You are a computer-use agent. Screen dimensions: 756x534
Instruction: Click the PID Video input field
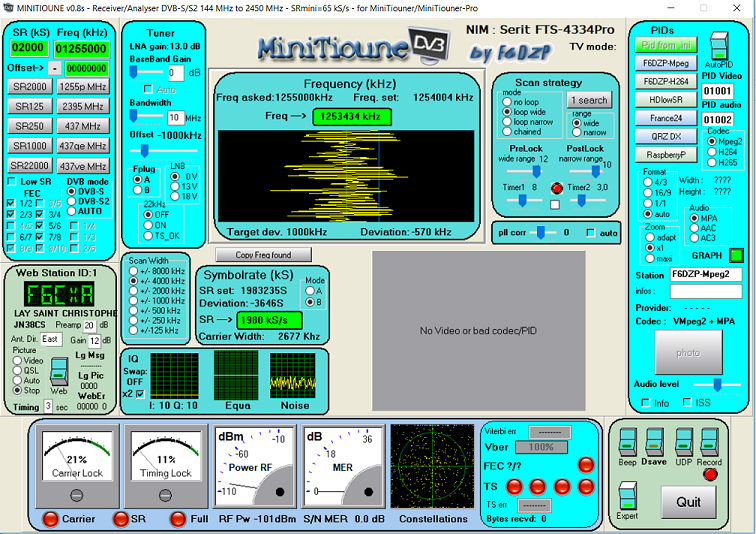(x=717, y=91)
